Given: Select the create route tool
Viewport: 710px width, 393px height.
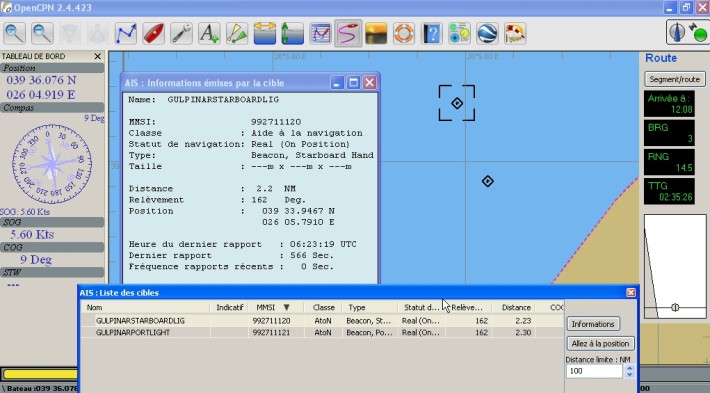Looking at the screenshot, I should (126, 33).
